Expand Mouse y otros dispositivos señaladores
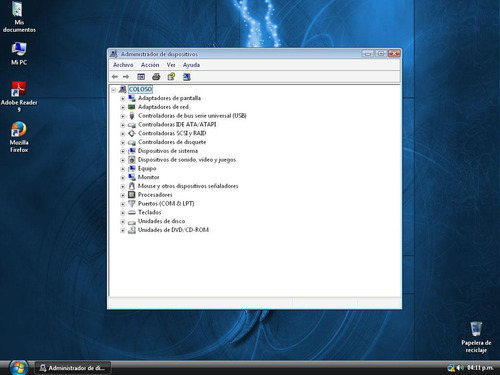500x375 pixels. click(x=122, y=186)
